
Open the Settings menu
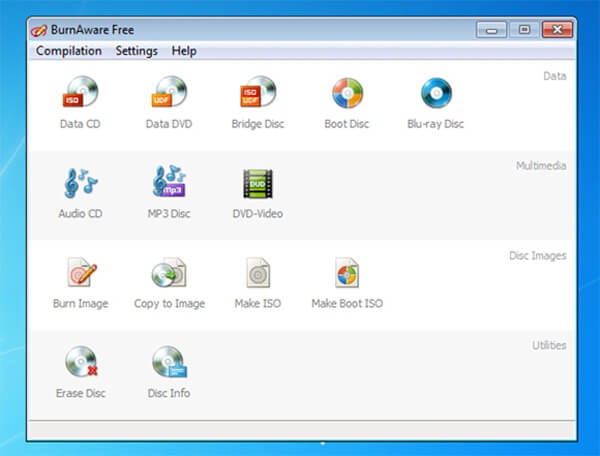pyautogui.click(x=137, y=51)
